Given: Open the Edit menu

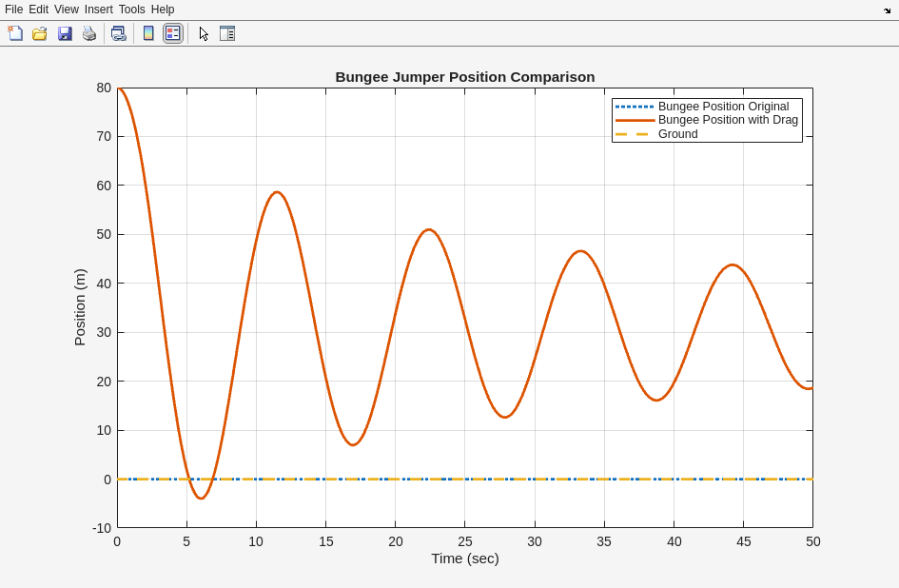Looking at the screenshot, I should click(x=38, y=10).
